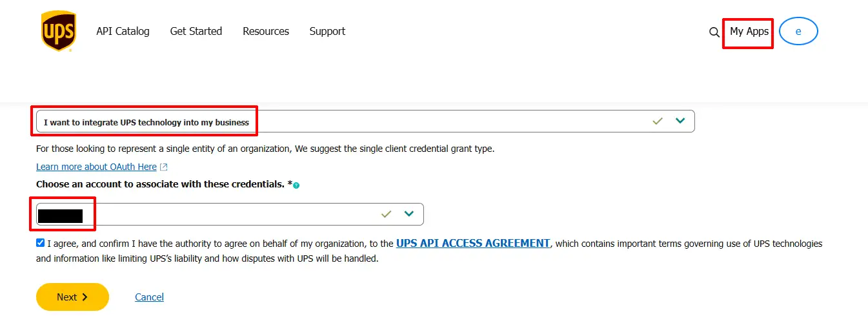Screen dimensions: 868x316
Task: Open the API Catalog menu
Action: pos(123,31)
